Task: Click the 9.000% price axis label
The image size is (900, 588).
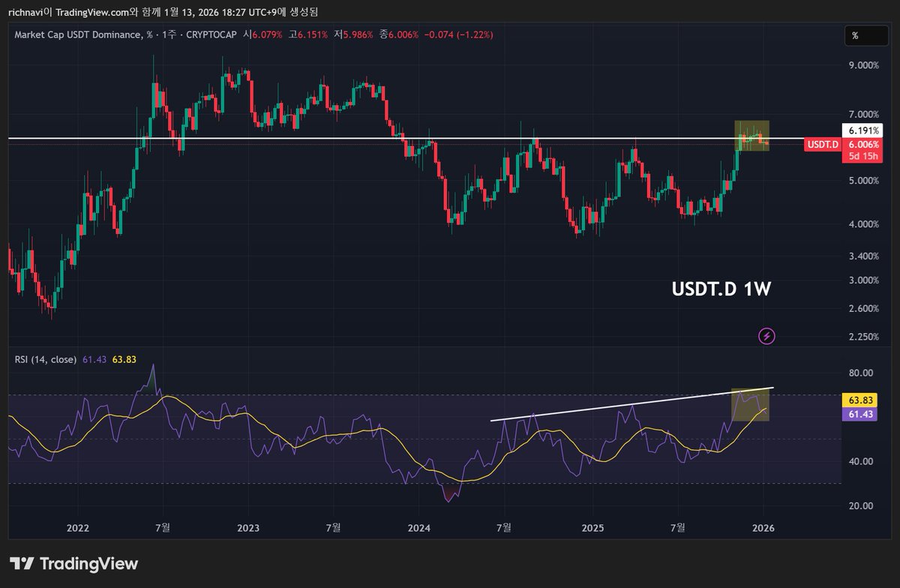Action: (x=862, y=65)
